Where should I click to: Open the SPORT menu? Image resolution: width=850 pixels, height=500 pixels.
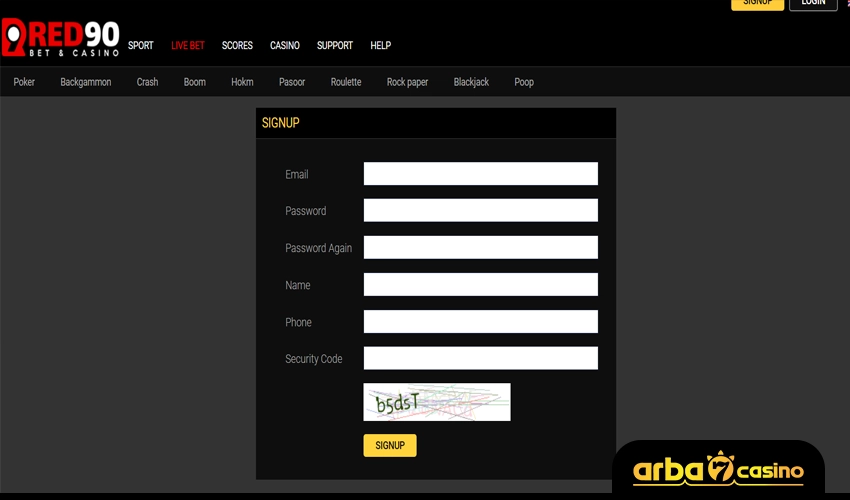coord(141,46)
